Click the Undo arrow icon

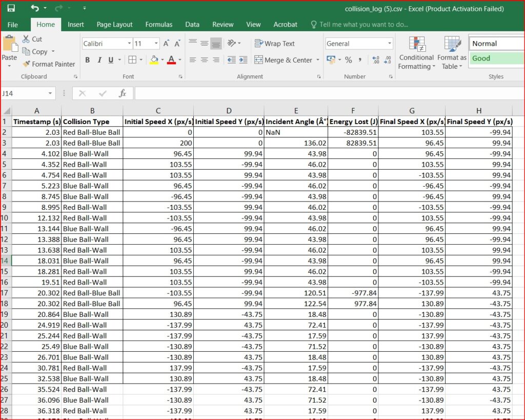pos(34,8)
